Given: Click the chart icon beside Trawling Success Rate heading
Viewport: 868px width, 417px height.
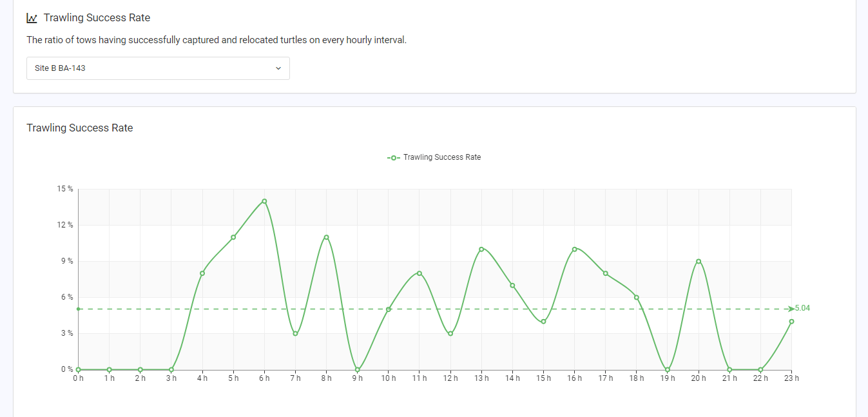Looking at the screenshot, I should 32,18.
